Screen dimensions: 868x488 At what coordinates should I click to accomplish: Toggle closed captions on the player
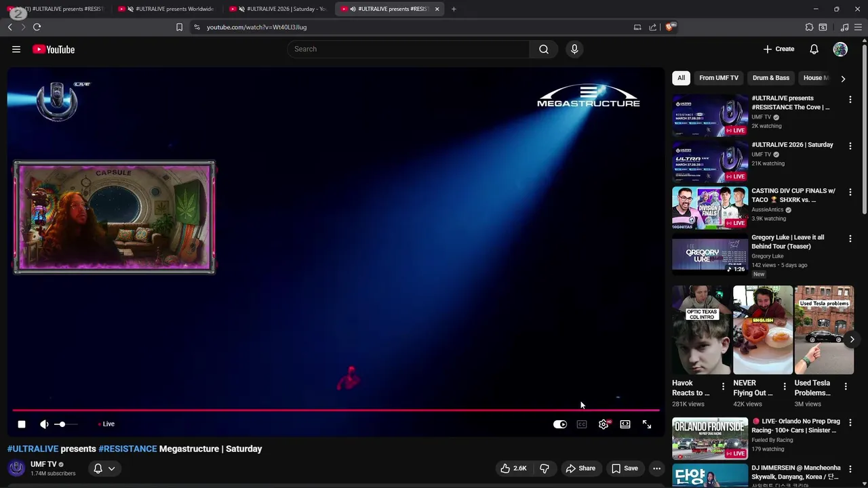tap(582, 424)
